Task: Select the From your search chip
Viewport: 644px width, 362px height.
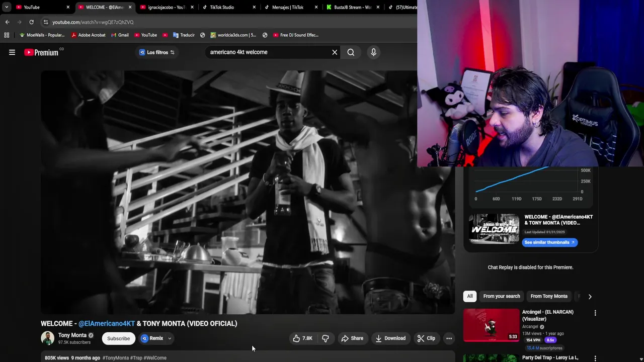Action: click(502, 296)
